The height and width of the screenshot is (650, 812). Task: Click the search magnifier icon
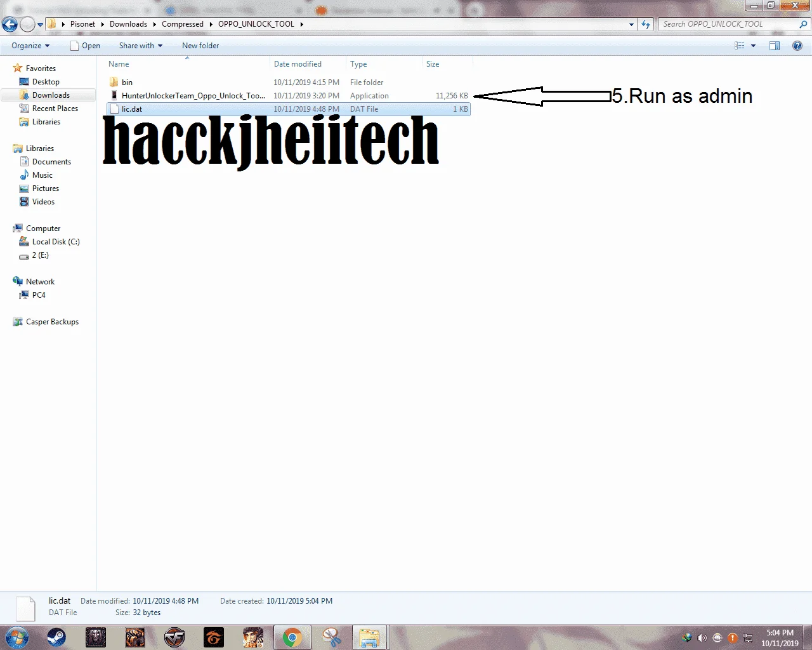click(804, 24)
